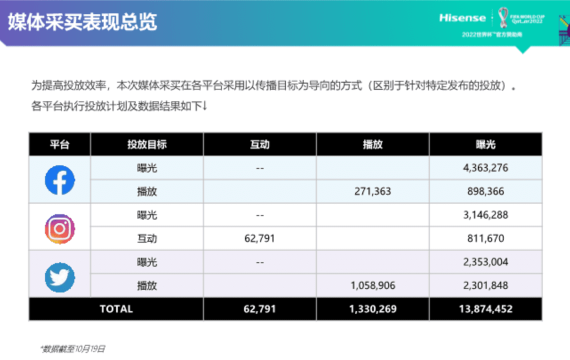
Task: Click the TOTAL row label
Action: click(116, 309)
